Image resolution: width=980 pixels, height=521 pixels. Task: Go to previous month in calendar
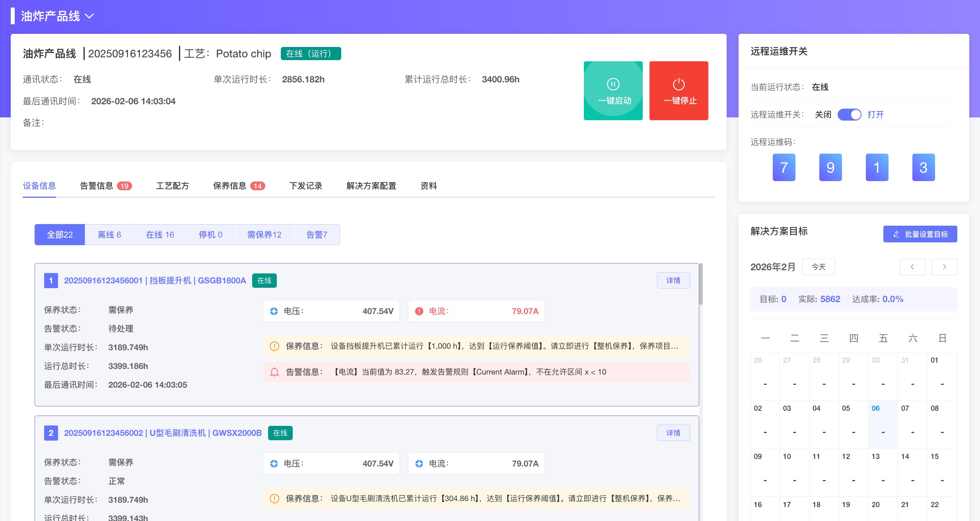coord(912,267)
